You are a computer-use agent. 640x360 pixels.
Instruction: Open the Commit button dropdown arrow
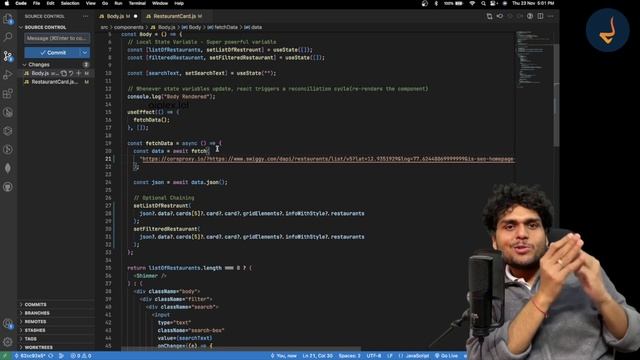84,53
